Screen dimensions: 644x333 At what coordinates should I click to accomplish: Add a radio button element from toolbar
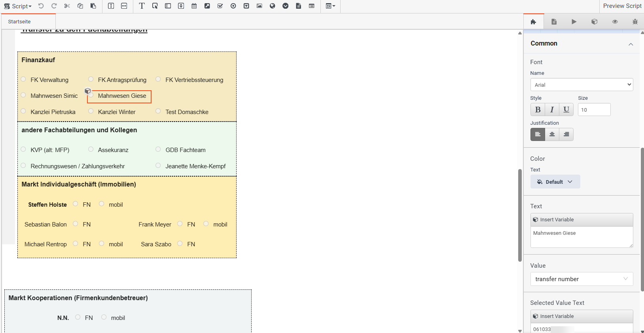click(233, 6)
